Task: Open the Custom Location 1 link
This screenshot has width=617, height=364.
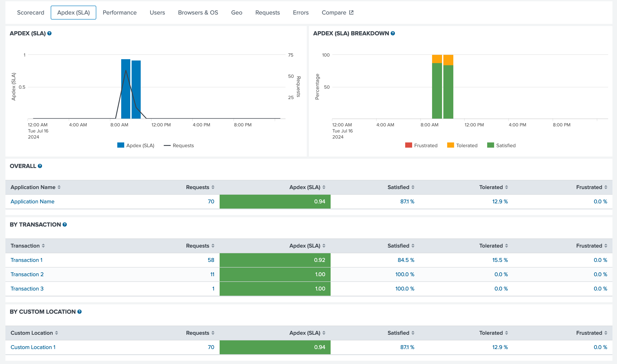Action: coord(33,347)
